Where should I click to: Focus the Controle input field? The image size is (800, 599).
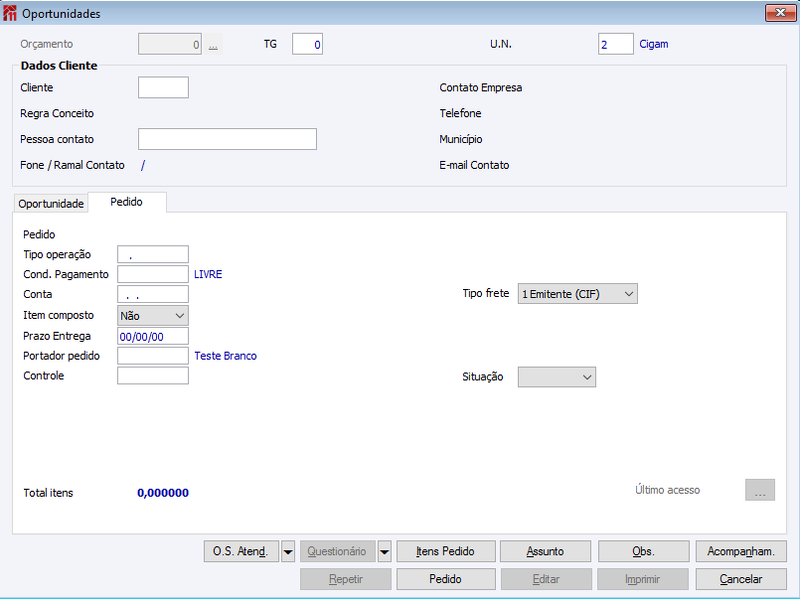point(153,376)
